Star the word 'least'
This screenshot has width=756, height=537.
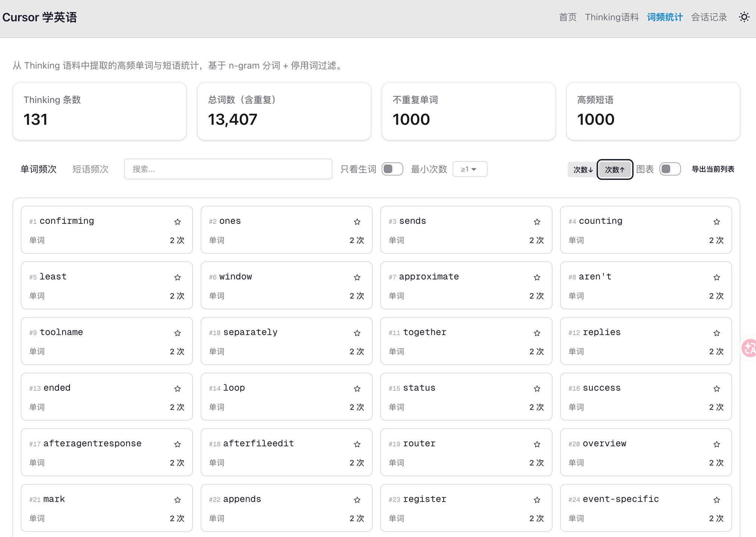pyautogui.click(x=178, y=277)
